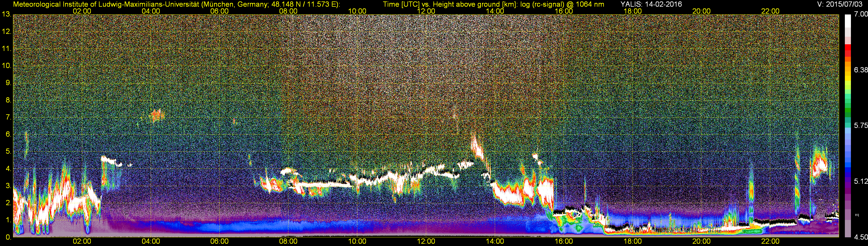Image resolution: width=868 pixels, height=246 pixels.
Task: Click the 10:00 label on the bottom time axis
Action: 357,241
